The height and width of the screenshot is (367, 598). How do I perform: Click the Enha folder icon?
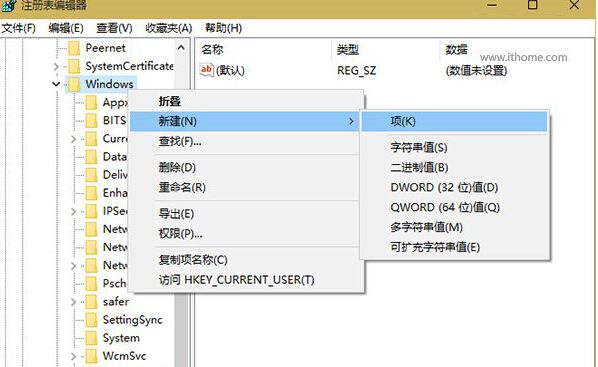coord(92,193)
